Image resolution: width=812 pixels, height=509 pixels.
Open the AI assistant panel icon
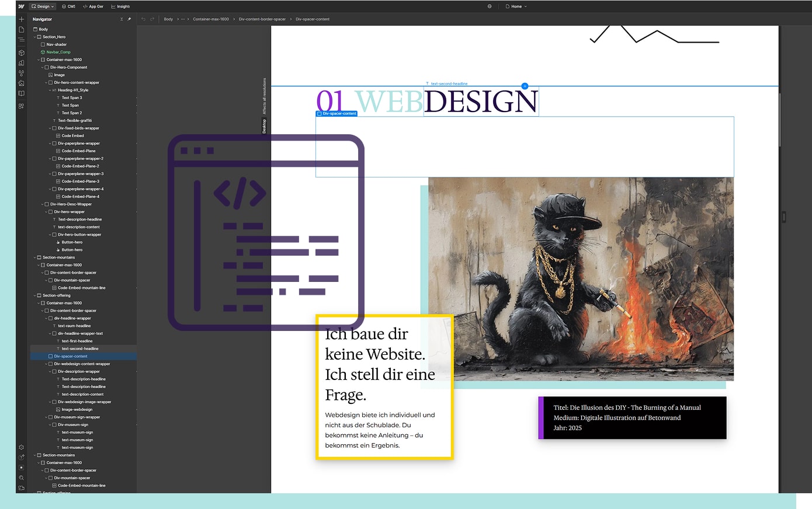coord(21,456)
